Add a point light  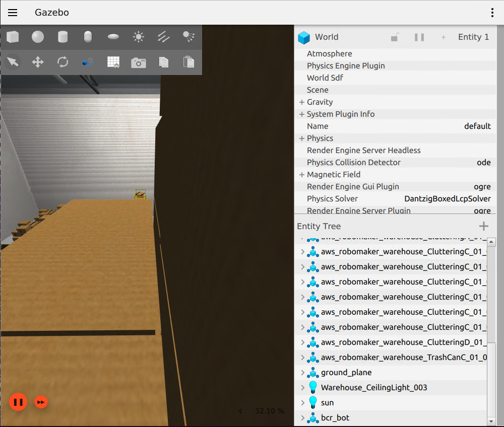tap(139, 37)
